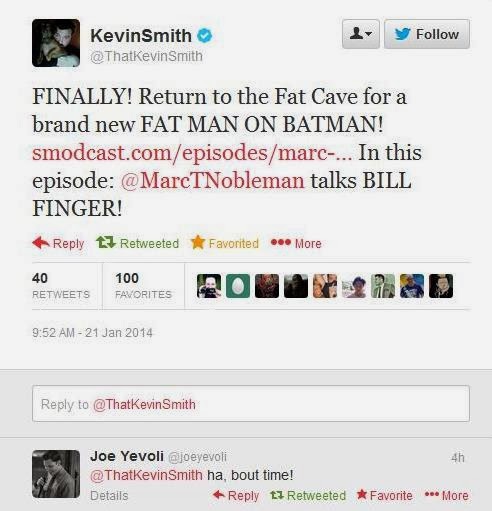
Task: View the 100 favorites list
Action: pyautogui.click(x=143, y=286)
